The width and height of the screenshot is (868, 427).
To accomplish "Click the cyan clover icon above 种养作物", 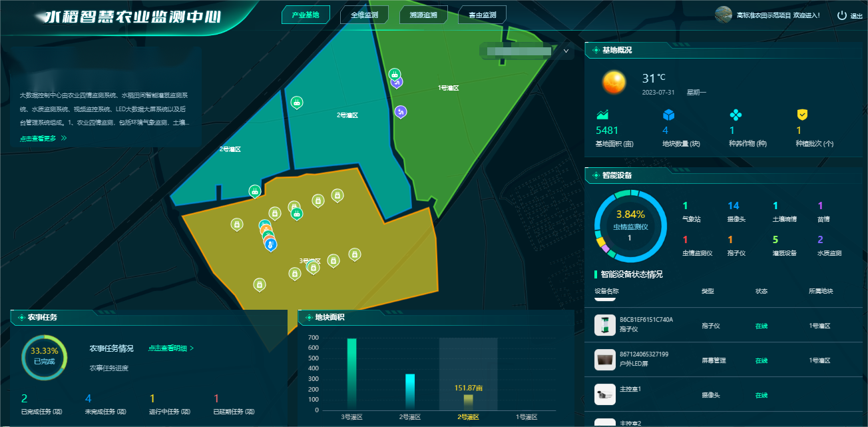I will 736,115.
